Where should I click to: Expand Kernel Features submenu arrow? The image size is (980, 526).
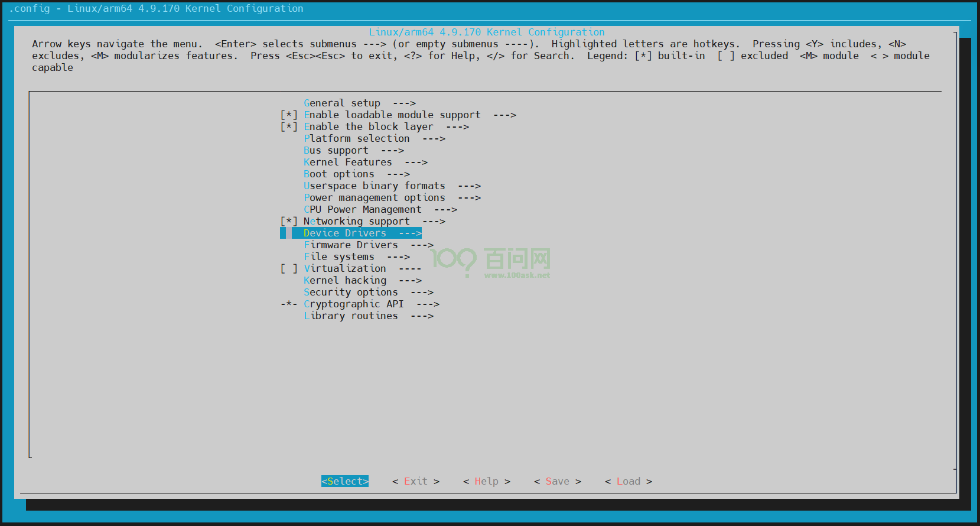point(416,163)
